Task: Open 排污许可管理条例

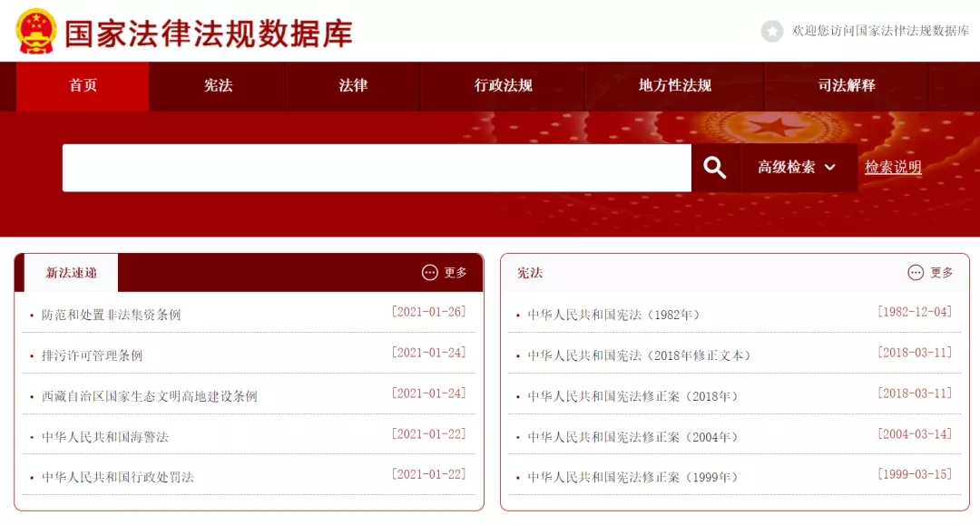Action: 92,355
